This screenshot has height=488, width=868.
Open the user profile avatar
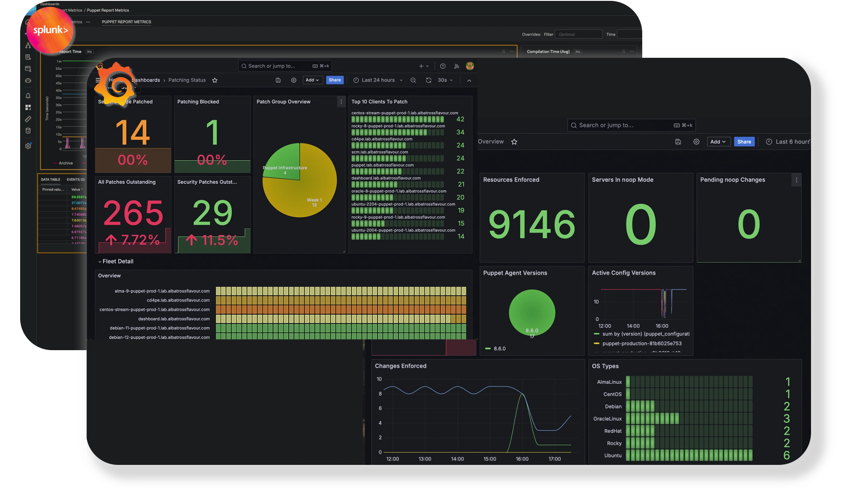click(470, 66)
